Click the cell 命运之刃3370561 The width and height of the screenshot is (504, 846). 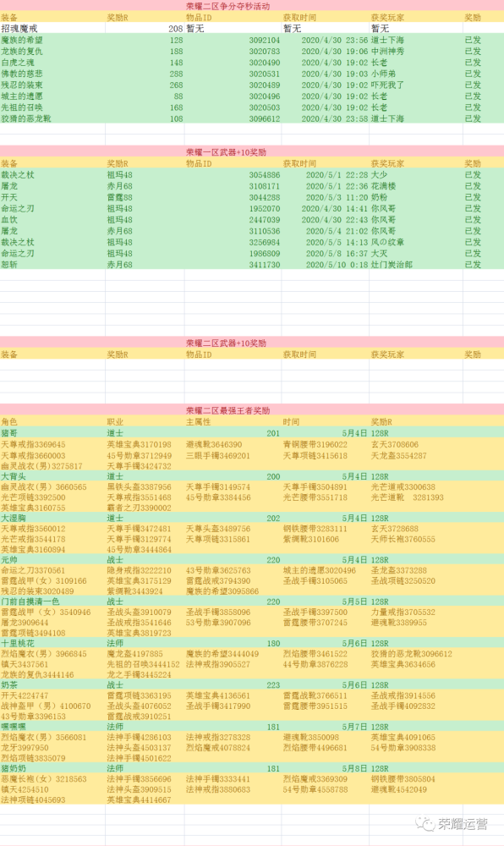(x=33, y=570)
